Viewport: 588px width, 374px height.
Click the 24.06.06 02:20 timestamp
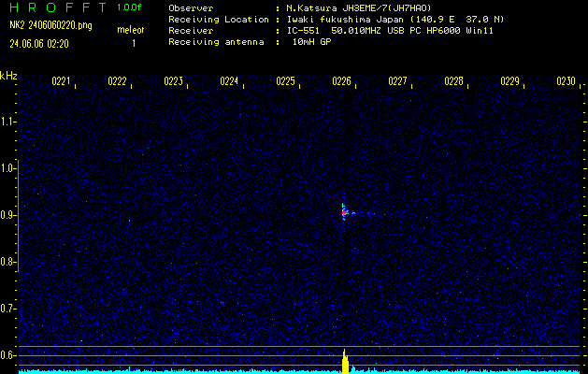[43, 43]
